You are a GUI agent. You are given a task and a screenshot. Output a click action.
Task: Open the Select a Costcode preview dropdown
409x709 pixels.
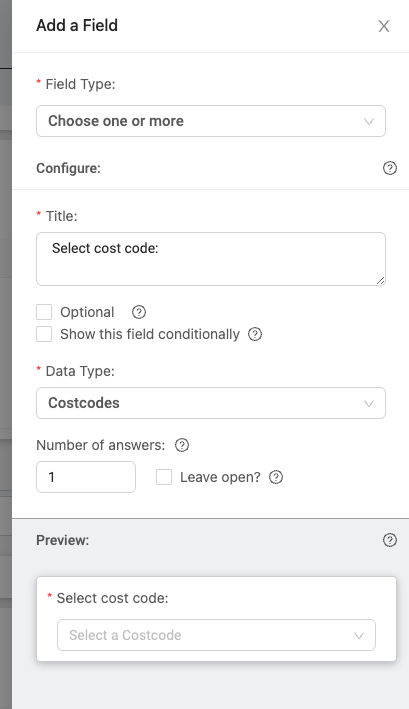coord(216,635)
